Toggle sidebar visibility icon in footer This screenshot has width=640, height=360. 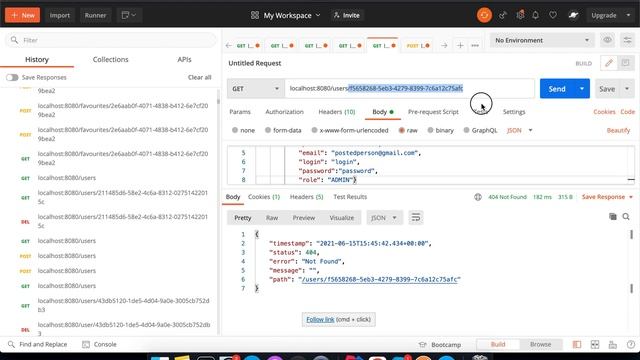point(577,344)
